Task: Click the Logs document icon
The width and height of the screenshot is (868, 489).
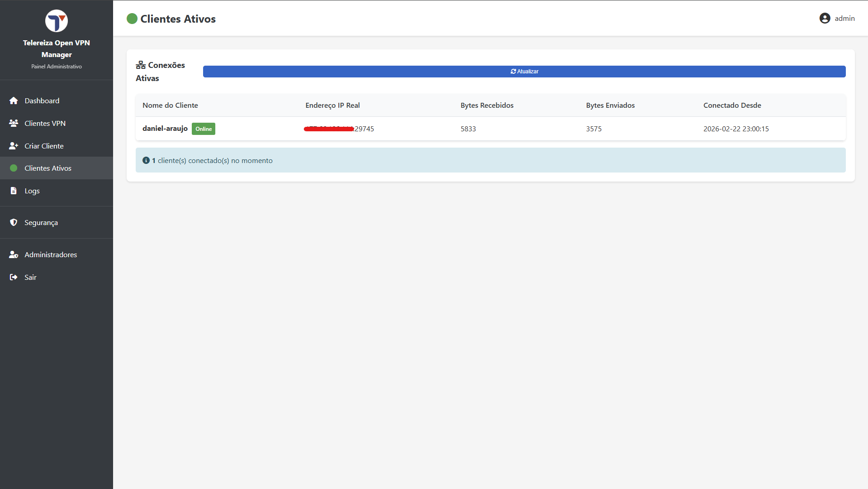Action: 14,191
